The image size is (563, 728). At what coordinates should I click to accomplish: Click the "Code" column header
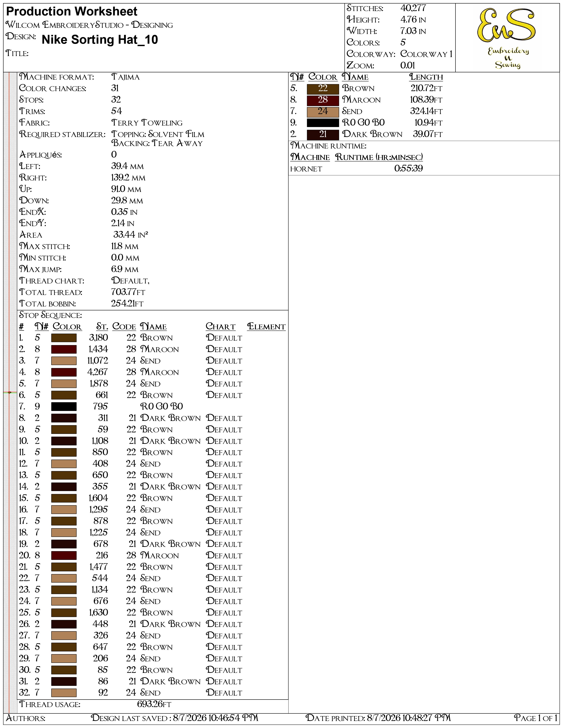(124, 327)
